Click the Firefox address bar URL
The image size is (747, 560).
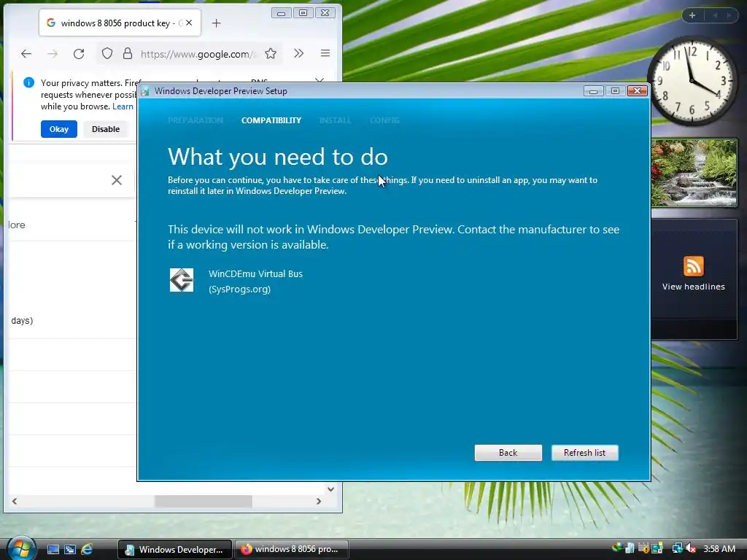point(198,54)
